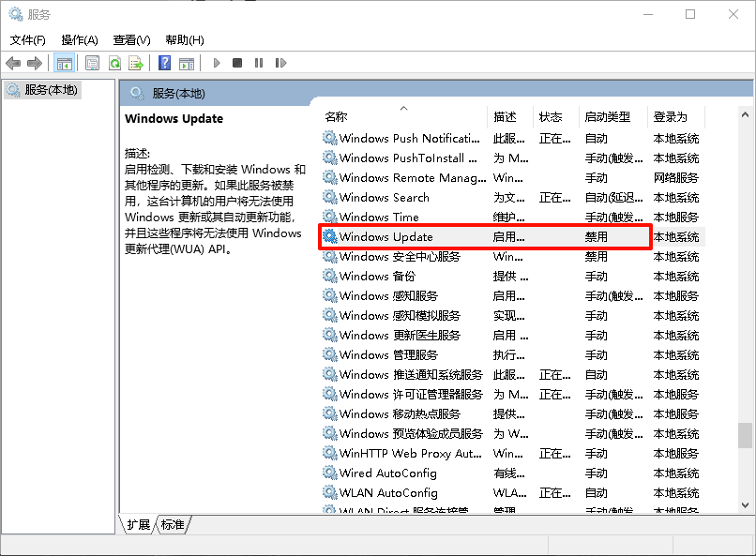Select the Windows 预览体验成员服务 row
Screen dimensions: 756x556
tap(513, 433)
